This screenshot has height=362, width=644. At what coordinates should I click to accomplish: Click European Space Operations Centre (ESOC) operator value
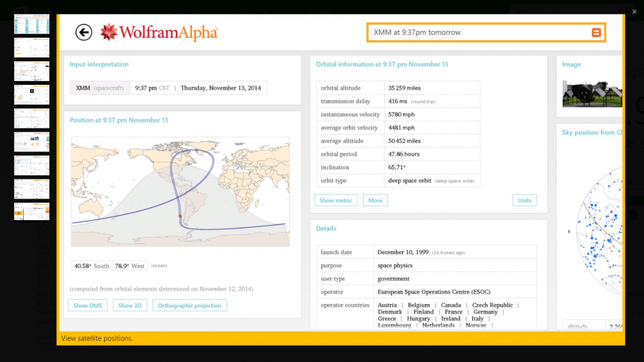click(x=434, y=292)
